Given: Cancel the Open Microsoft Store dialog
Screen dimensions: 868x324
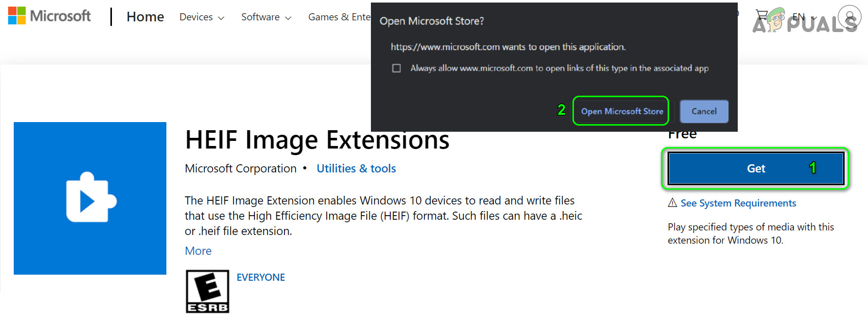Looking at the screenshot, I should click(x=704, y=111).
